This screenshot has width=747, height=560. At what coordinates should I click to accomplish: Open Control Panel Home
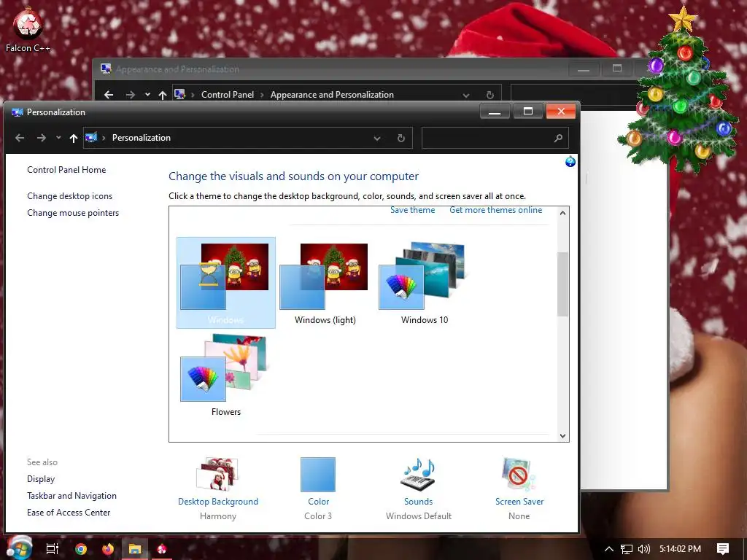coord(66,169)
